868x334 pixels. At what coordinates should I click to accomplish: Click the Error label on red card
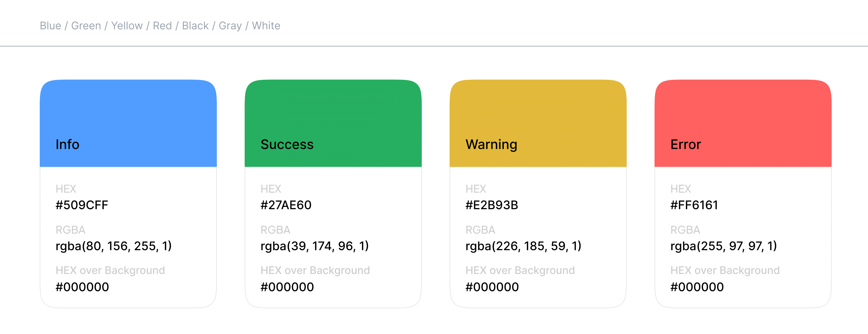click(685, 144)
